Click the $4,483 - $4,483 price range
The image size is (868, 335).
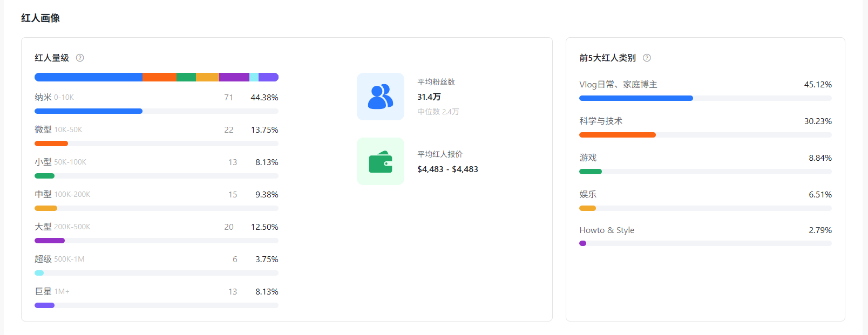coord(447,169)
